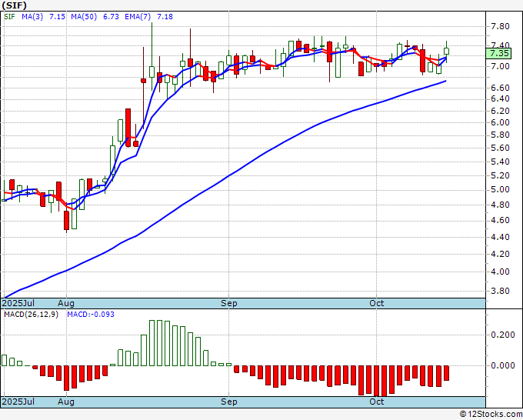Click the current price tag 7.35
Viewport: 523px width, 420px height.
tap(499, 53)
